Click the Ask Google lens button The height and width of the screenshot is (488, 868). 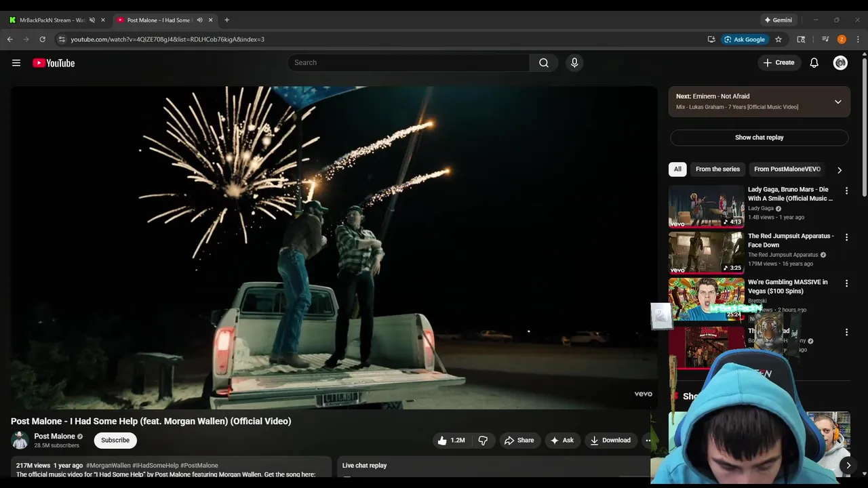click(x=745, y=39)
